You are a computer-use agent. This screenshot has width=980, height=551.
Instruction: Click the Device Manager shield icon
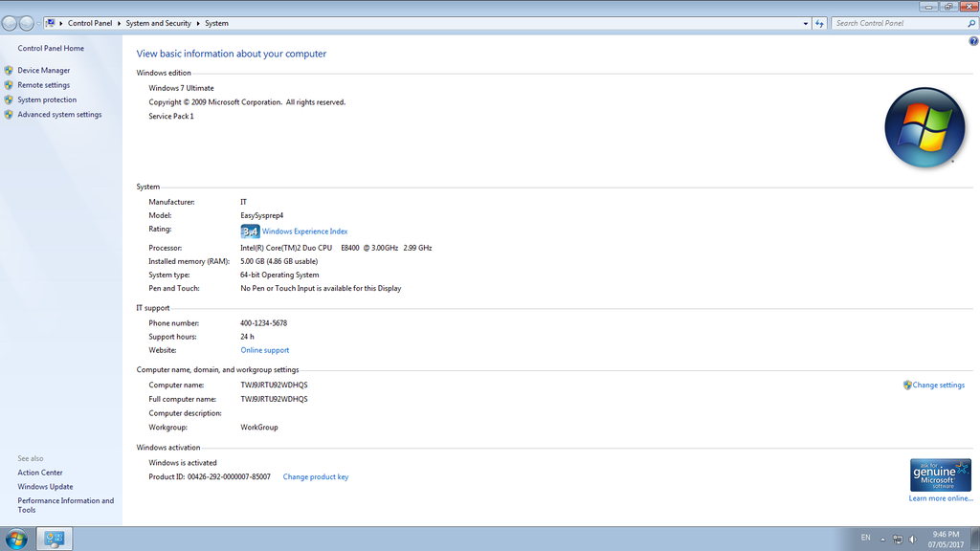click(x=9, y=71)
